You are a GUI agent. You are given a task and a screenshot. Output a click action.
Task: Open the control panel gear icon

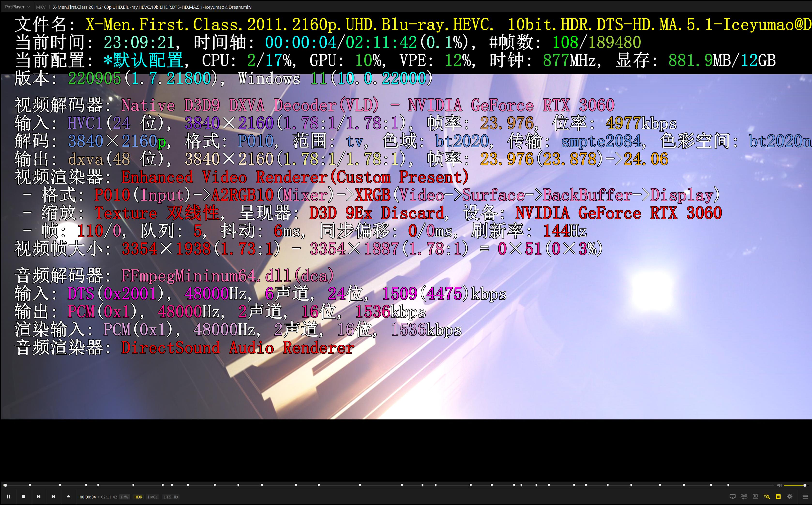[x=790, y=497]
